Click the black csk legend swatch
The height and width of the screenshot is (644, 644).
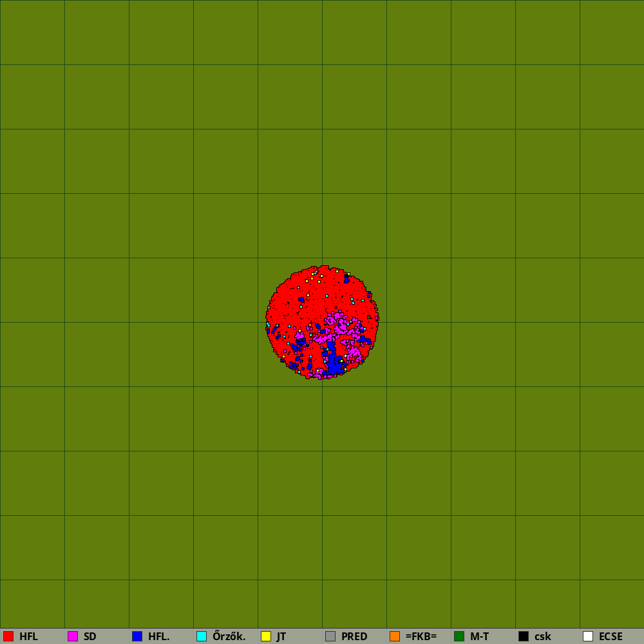pos(524,636)
